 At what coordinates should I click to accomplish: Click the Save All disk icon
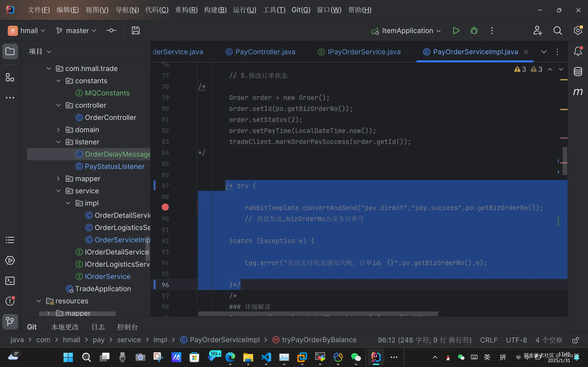coord(136,31)
